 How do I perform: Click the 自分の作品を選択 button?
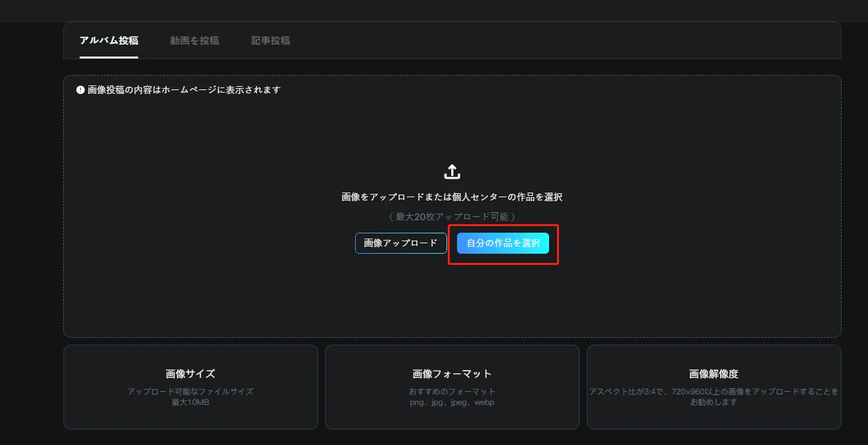point(503,243)
